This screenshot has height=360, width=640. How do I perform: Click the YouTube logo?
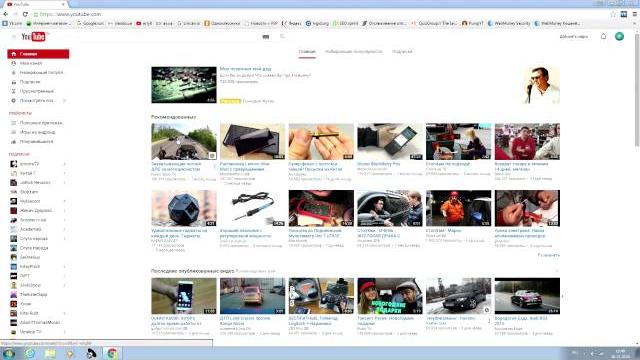coord(33,37)
